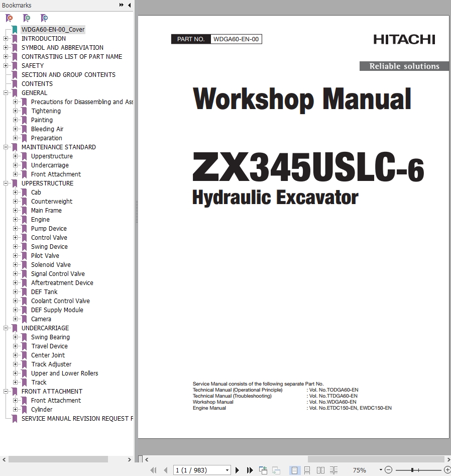Click bookmark icon beside UNDERCARRIAGE section

click(x=15, y=328)
